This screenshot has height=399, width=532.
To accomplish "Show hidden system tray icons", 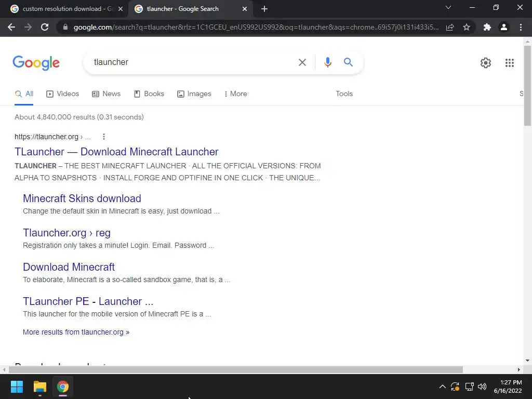I will [443, 387].
